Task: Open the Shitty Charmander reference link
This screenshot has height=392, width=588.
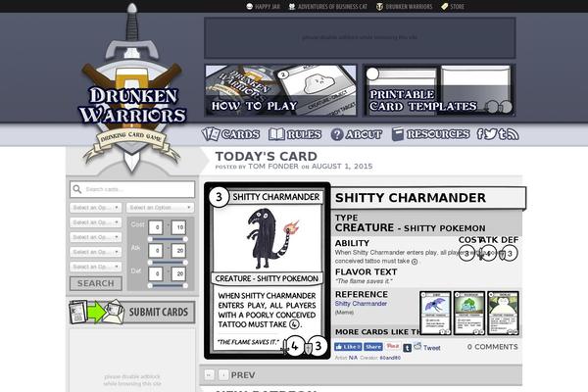Action: (x=361, y=304)
